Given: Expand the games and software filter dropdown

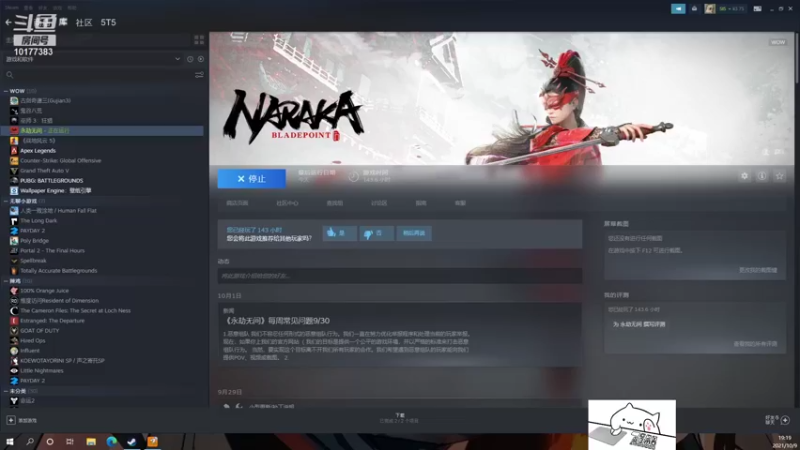Looking at the screenshot, I should [x=178, y=59].
